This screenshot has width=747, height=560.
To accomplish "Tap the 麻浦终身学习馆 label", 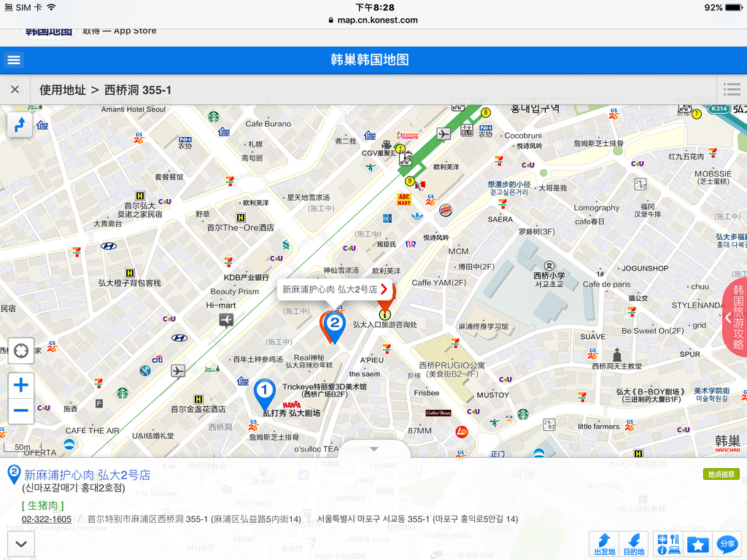I will coord(483,327).
